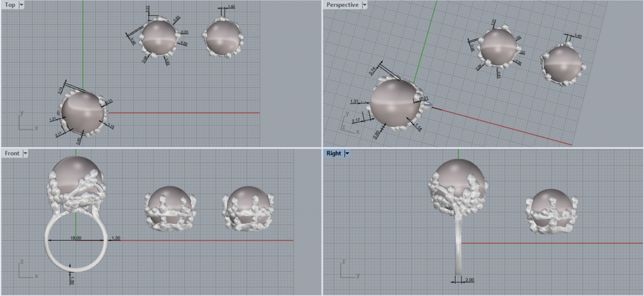Select the 2.17 dimension in Perspective viewport
Viewport: 644px width, 296px height.
[355, 121]
